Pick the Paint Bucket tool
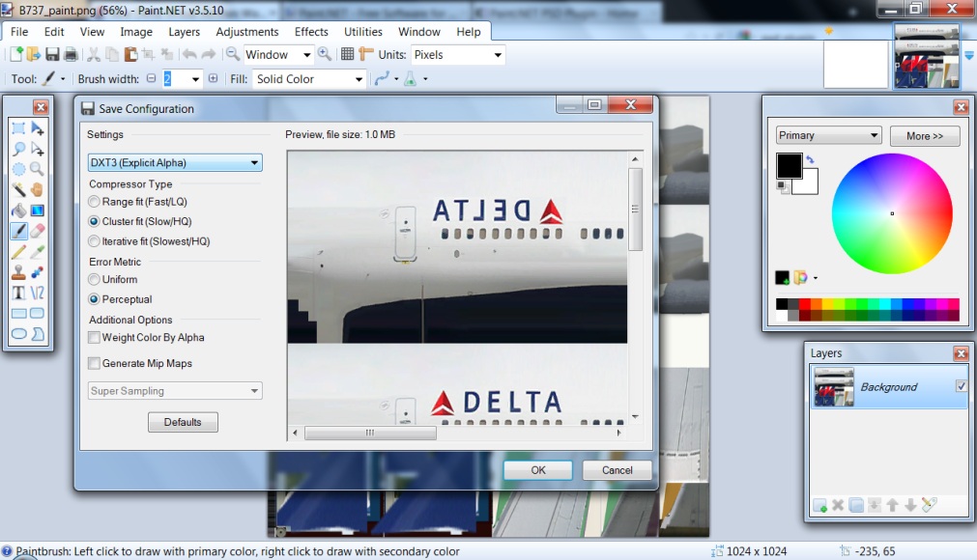 18,210
